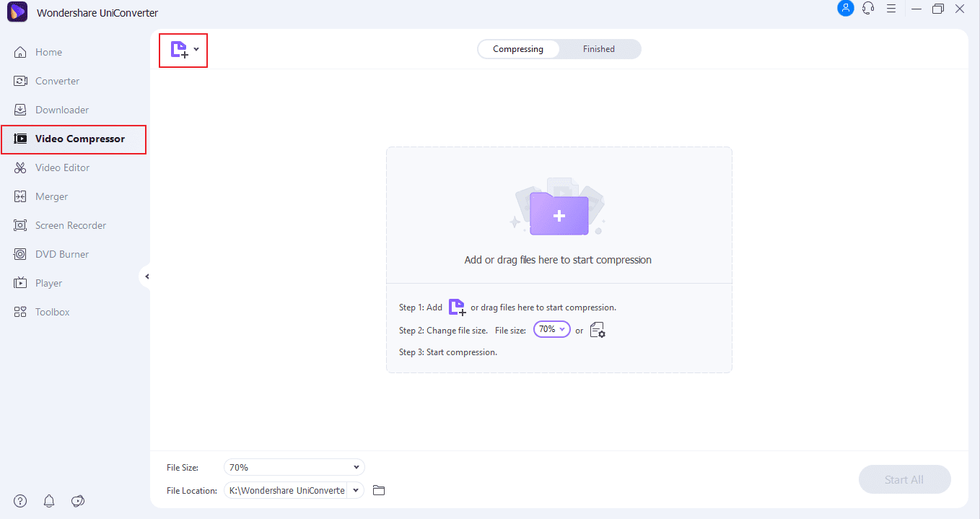Open the add files dropdown arrow
The image size is (980, 519).
click(196, 51)
